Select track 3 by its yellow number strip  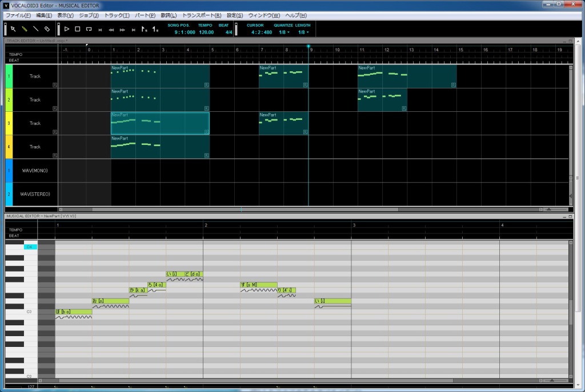(9, 123)
